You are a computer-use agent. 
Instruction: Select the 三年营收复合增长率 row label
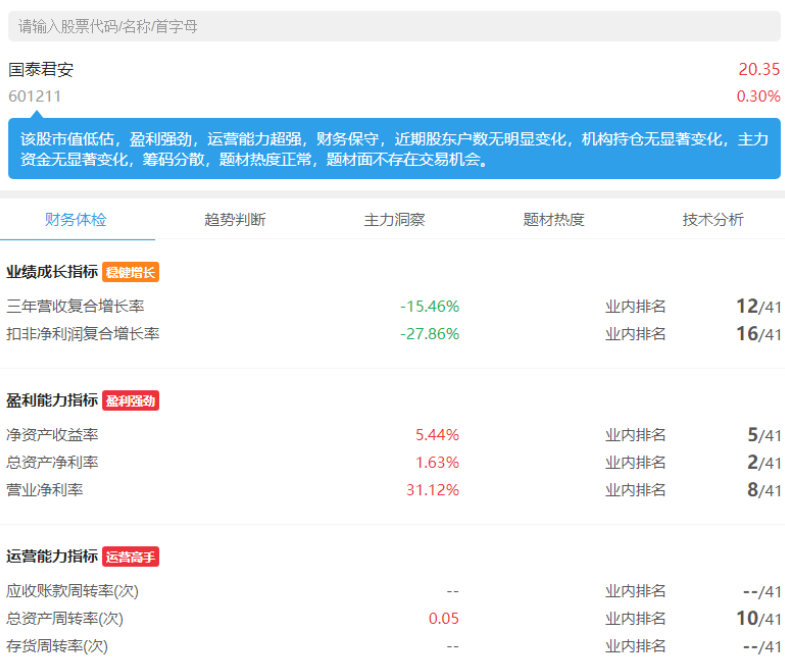coord(75,306)
